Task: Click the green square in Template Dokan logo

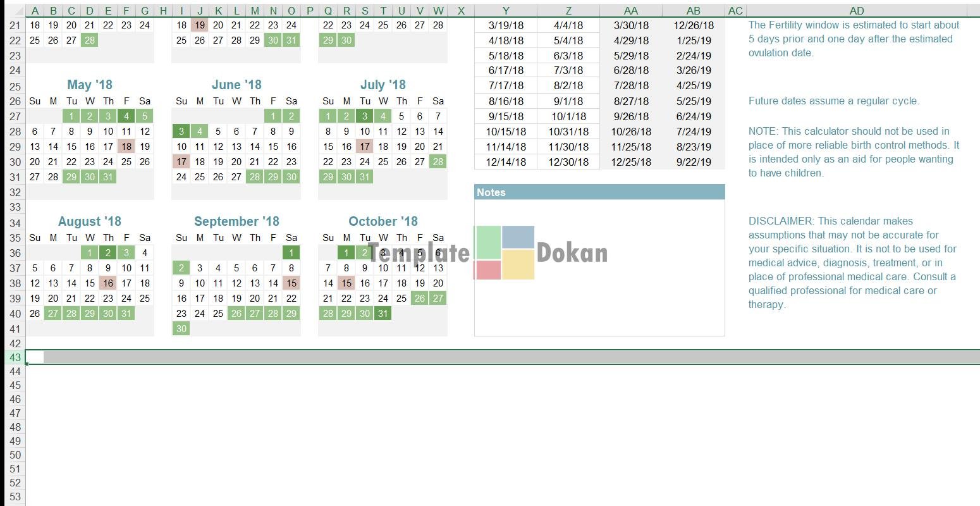Action: pyautogui.click(x=487, y=242)
